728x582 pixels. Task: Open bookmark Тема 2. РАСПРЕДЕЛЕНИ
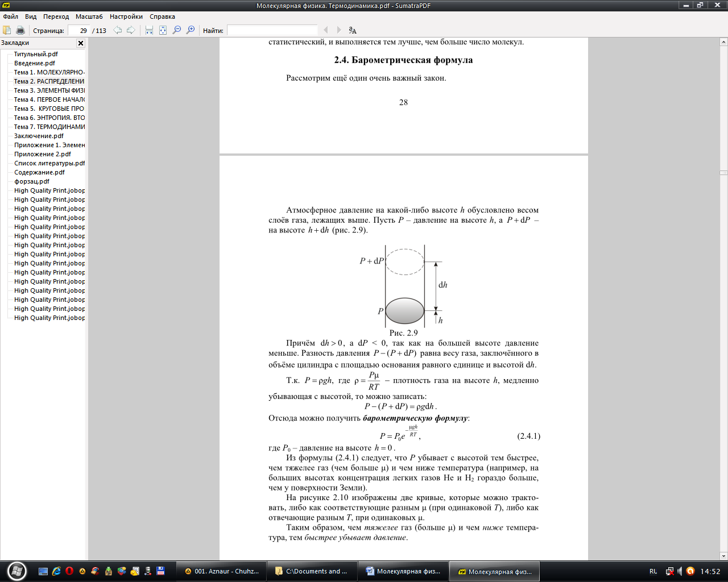pos(49,81)
